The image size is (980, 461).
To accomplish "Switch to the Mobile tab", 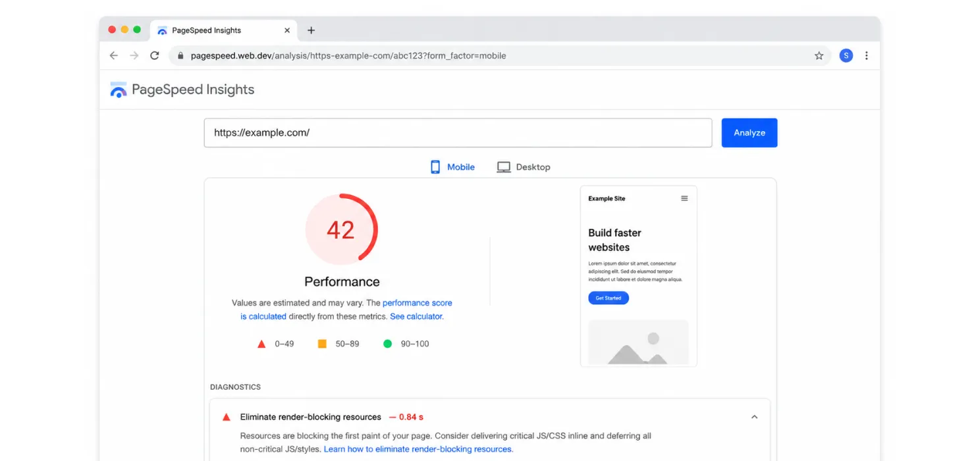I will pyautogui.click(x=452, y=167).
